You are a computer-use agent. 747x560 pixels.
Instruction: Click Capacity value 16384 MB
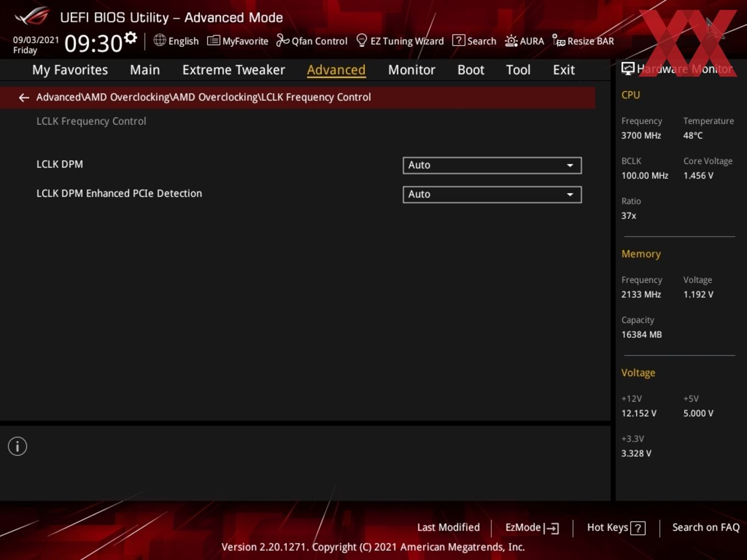tap(642, 334)
